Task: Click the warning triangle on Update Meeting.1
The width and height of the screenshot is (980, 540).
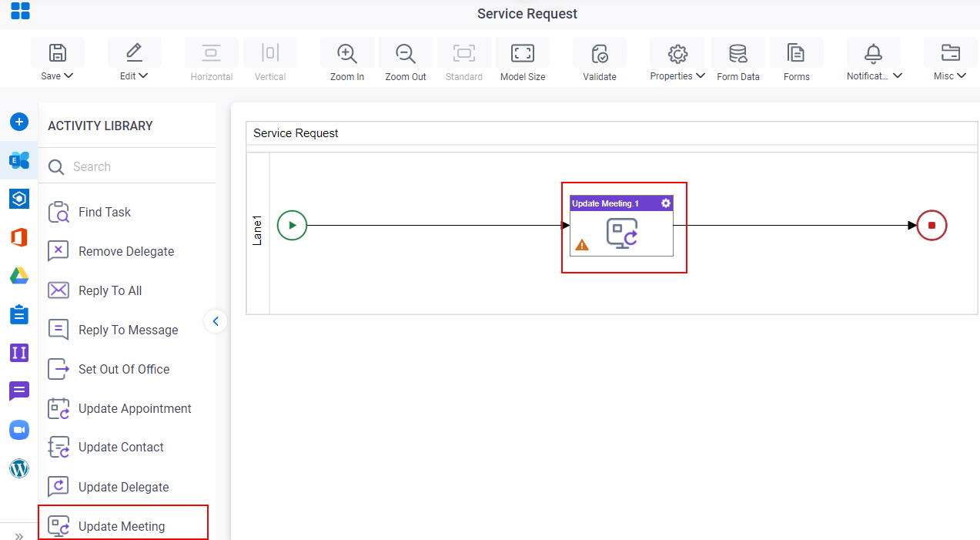Action: [582, 245]
